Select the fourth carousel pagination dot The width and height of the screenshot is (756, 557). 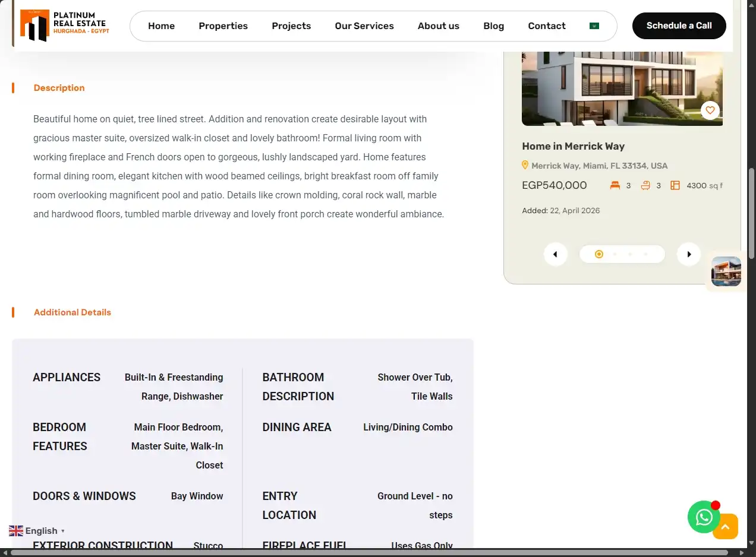(x=645, y=254)
